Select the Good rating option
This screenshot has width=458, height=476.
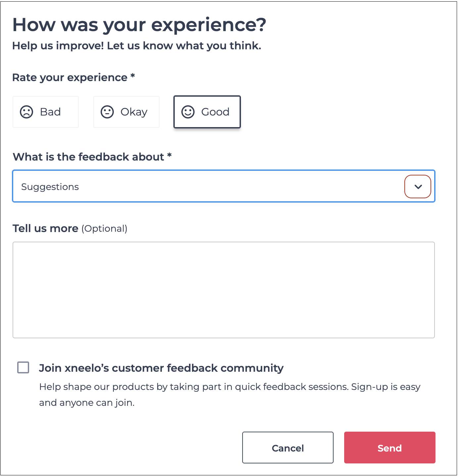click(207, 112)
